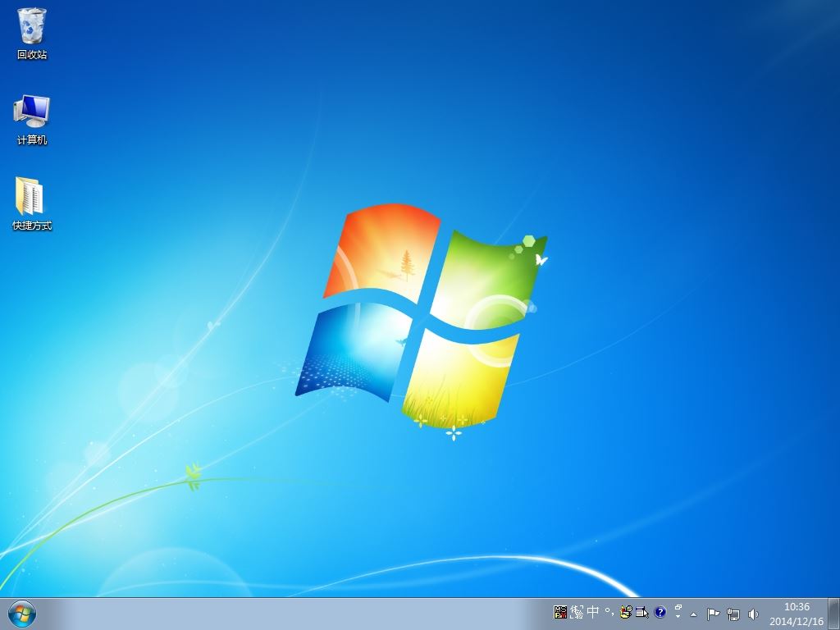
Task: Select the 快捷方式 folder icon
Action: [x=32, y=203]
